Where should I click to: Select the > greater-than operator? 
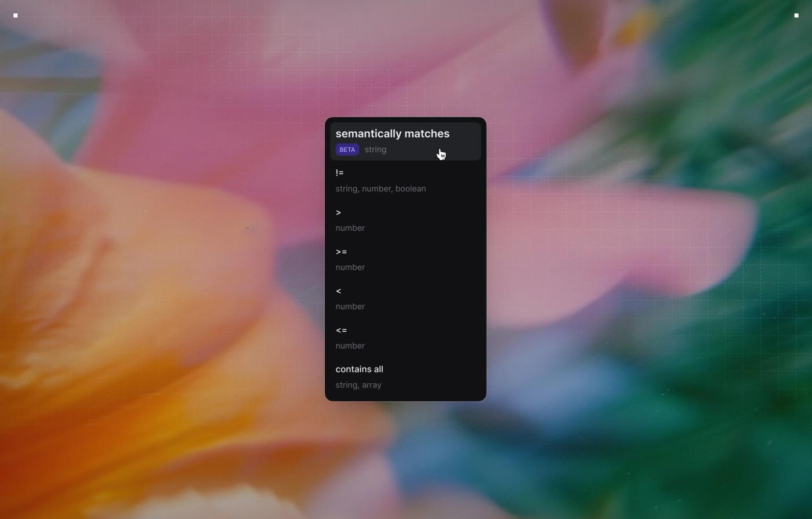pyautogui.click(x=405, y=220)
